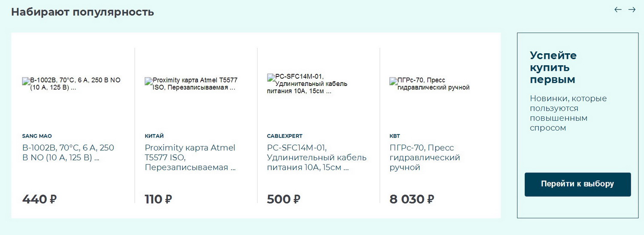644x235 pixels.
Task: Open the B-1002B product image
Action: (72, 84)
